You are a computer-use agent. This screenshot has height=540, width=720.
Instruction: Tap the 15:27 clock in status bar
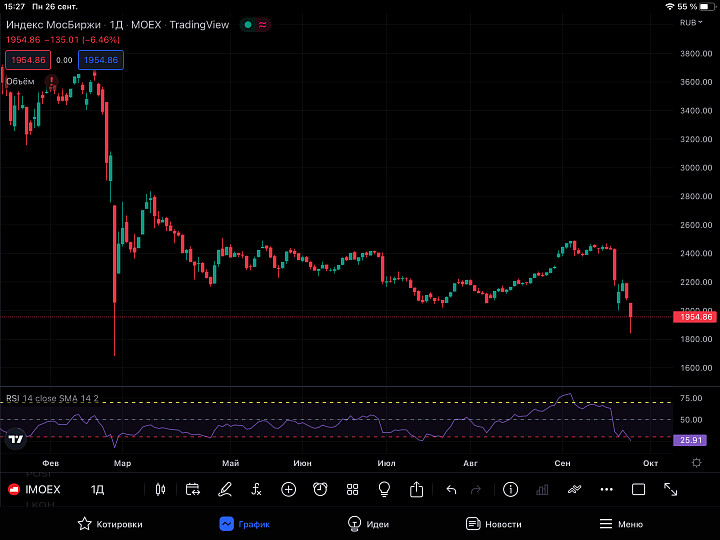(14, 6)
